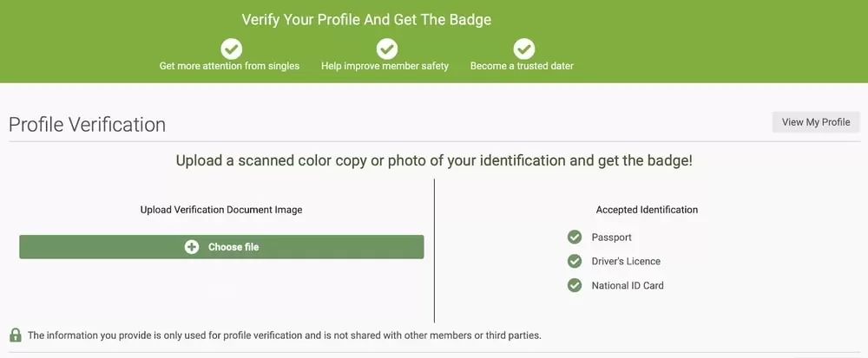Click the 'Accepted Identification' heading
The image size is (868, 358).
pos(647,210)
